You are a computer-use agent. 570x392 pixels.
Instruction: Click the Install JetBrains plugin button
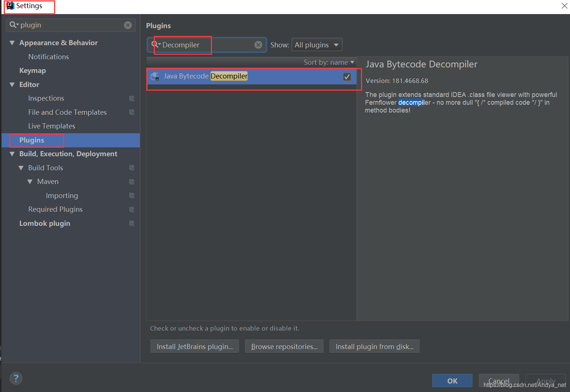point(195,346)
